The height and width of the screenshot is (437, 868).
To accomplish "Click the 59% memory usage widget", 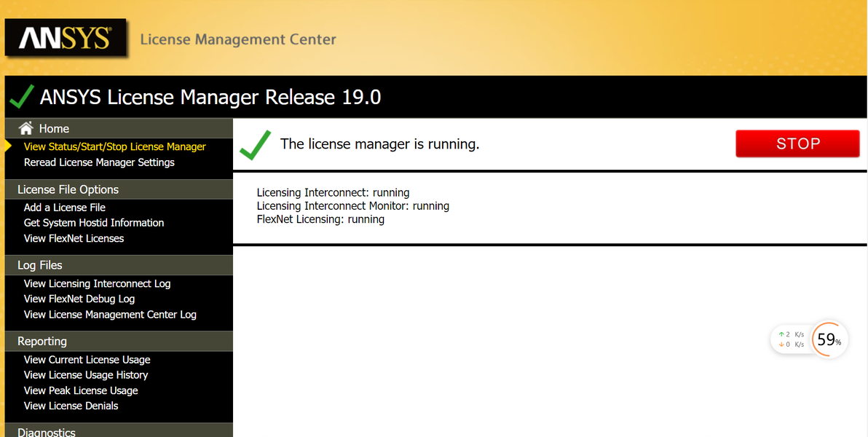I will (x=829, y=339).
